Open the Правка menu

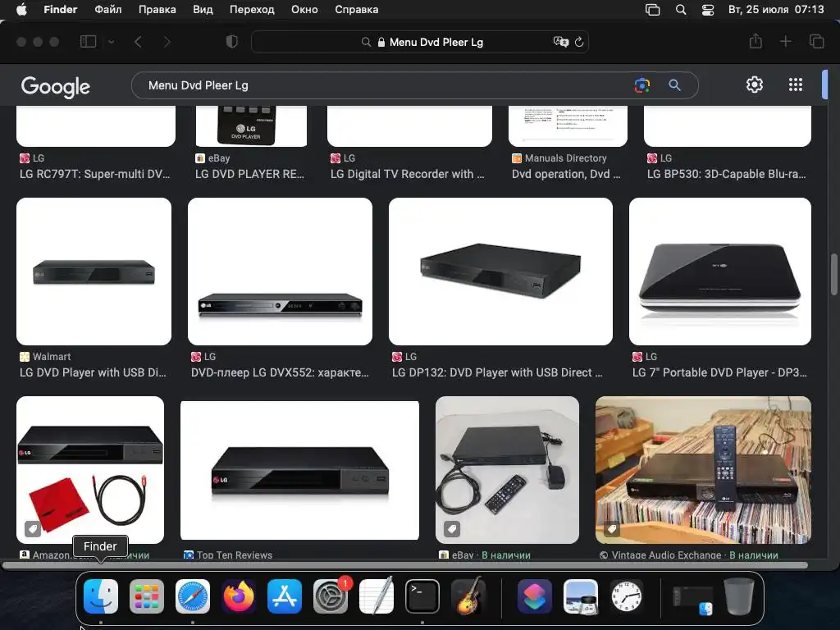point(157,10)
